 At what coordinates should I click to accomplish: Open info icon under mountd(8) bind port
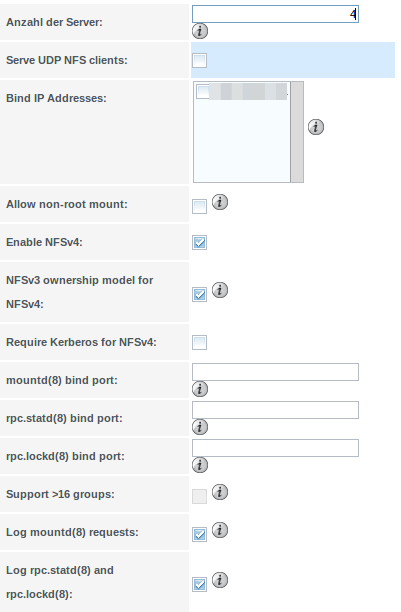200,389
